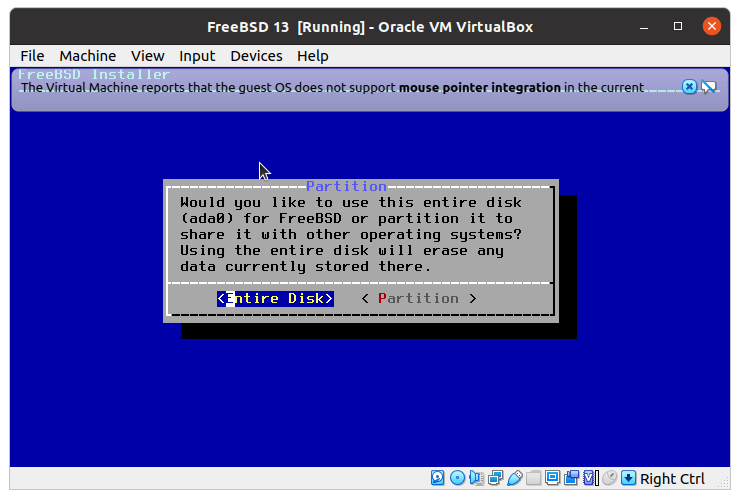The height and width of the screenshot is (499, 740).
Task: Dismiss the mouse pointer integration notification
Action: coord(689,87)
